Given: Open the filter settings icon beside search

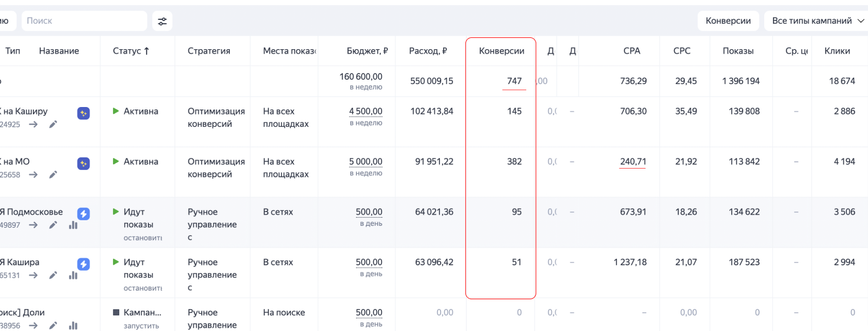Looking at the screenshot, I should (x=162, y=21).
